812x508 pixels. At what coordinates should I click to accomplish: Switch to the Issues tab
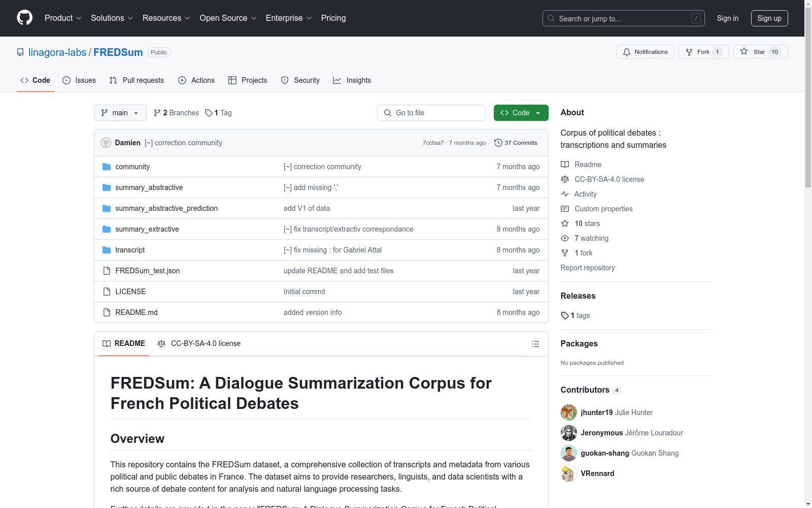[x=79, y=80]
